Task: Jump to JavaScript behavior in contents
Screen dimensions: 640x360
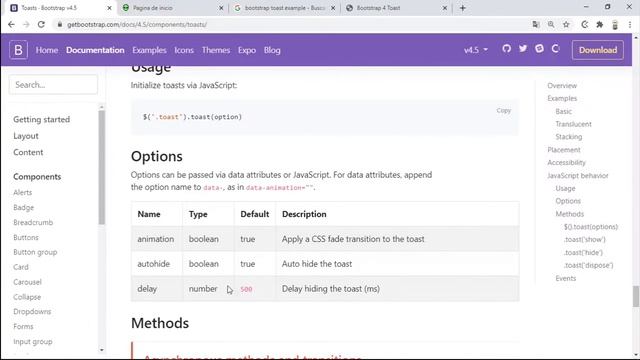Action: (x=578, y=176)
